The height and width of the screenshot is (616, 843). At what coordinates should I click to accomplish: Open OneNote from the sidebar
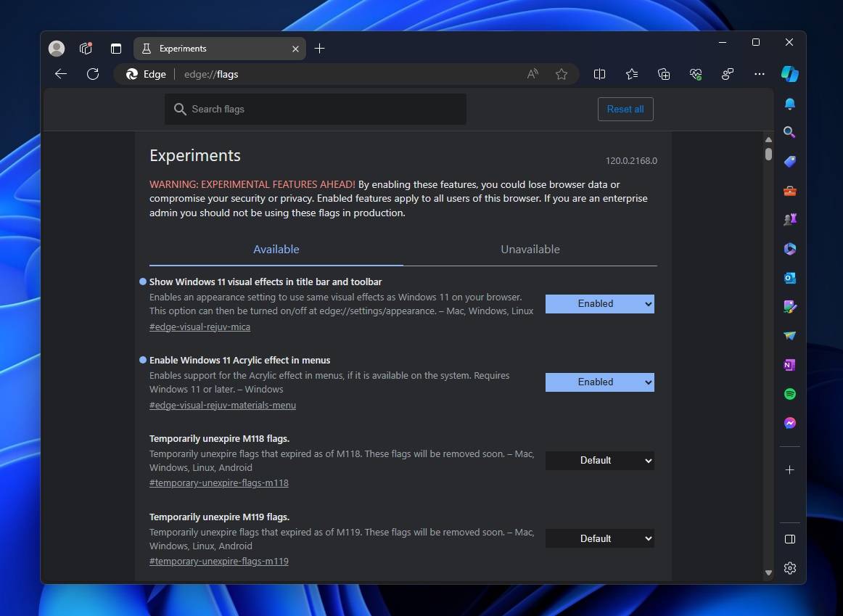pos(790,364)
